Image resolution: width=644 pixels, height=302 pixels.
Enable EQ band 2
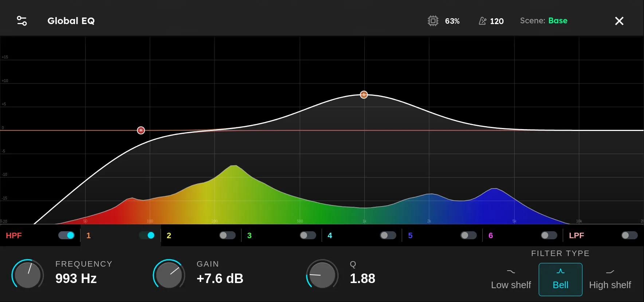click(x=228, y=235)
